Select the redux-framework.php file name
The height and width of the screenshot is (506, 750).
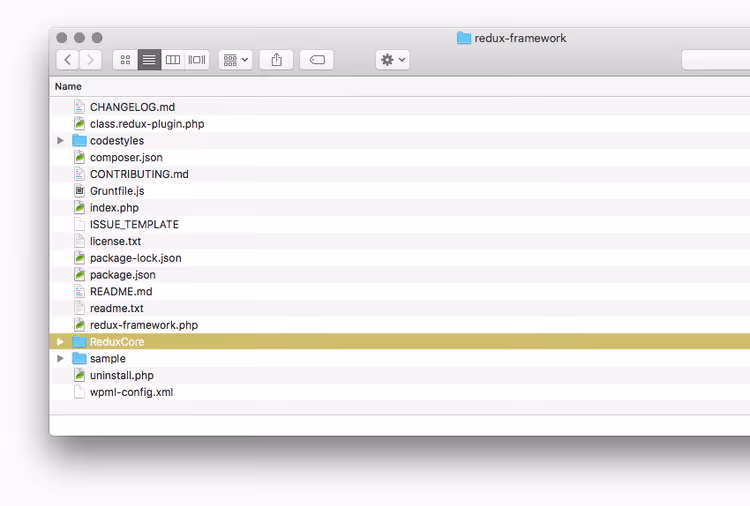point(144,325)
